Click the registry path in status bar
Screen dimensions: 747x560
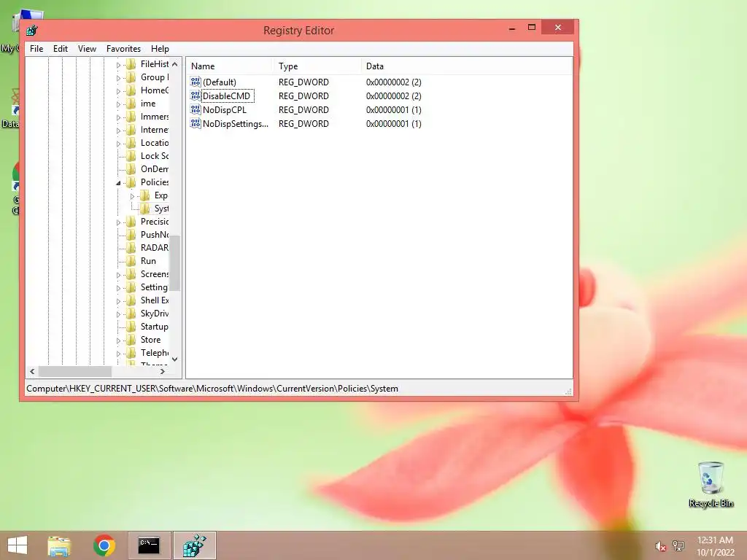212,389
